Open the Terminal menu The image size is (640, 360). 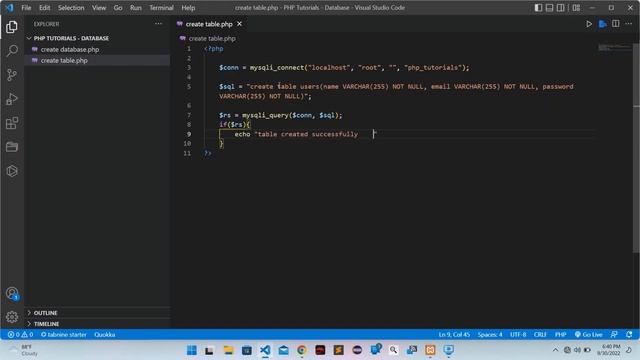click(x=161, y=8)
